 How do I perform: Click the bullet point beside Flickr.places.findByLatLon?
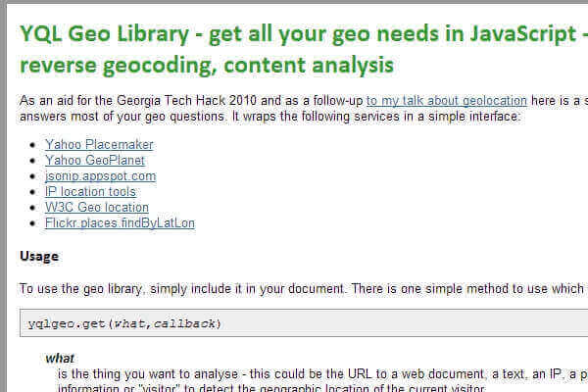pyautogui.click(x=35, y=223)
